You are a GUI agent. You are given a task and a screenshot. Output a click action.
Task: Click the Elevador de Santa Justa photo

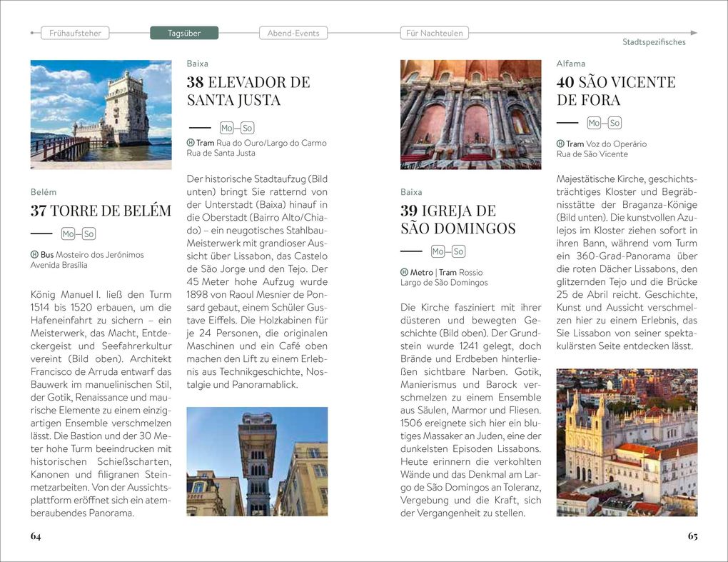tap(257, 462)
